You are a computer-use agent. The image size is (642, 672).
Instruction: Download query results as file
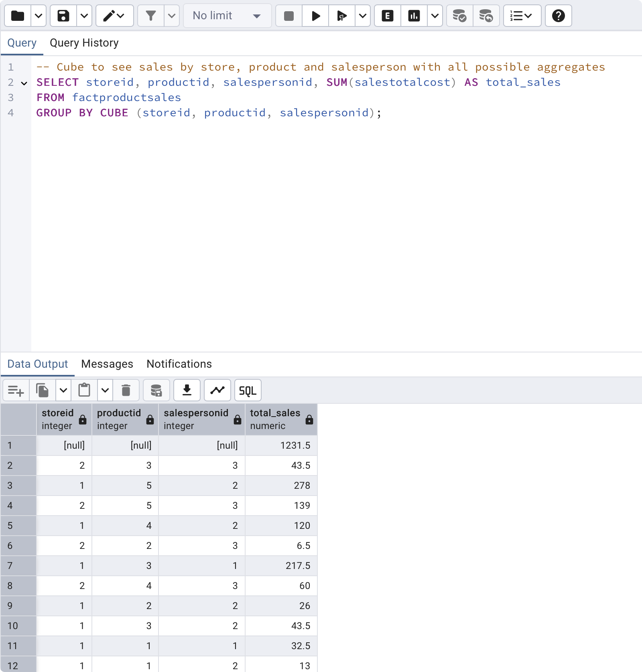[187, 390]
